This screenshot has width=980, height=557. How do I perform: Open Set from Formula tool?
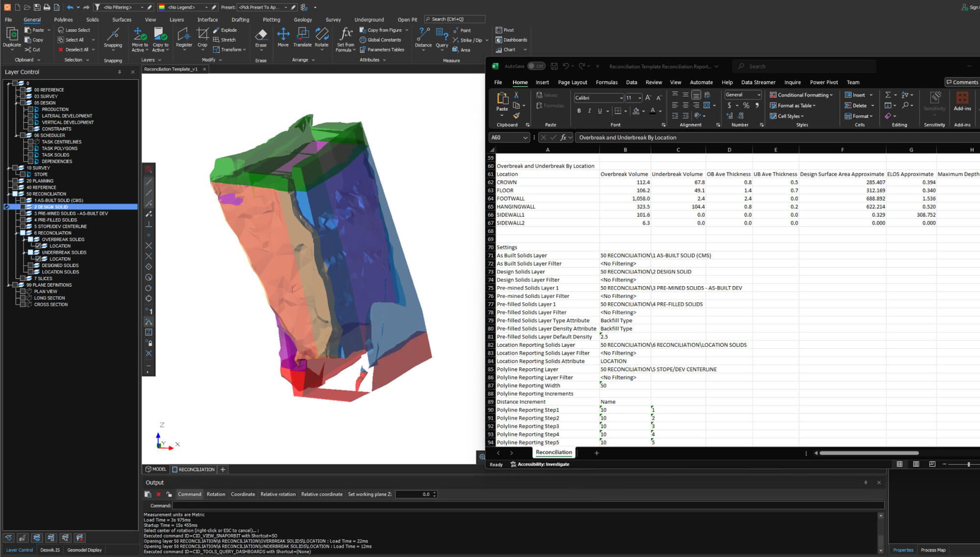point(345,40)
